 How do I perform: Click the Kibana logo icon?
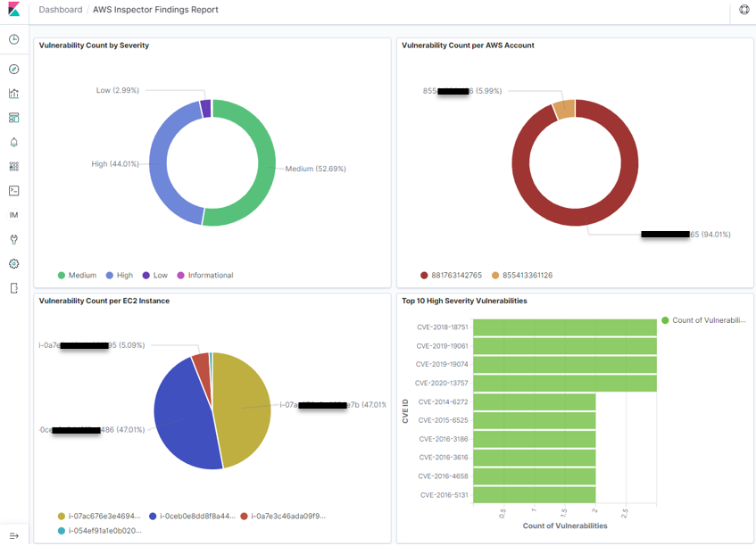click(x=14, y=9)
